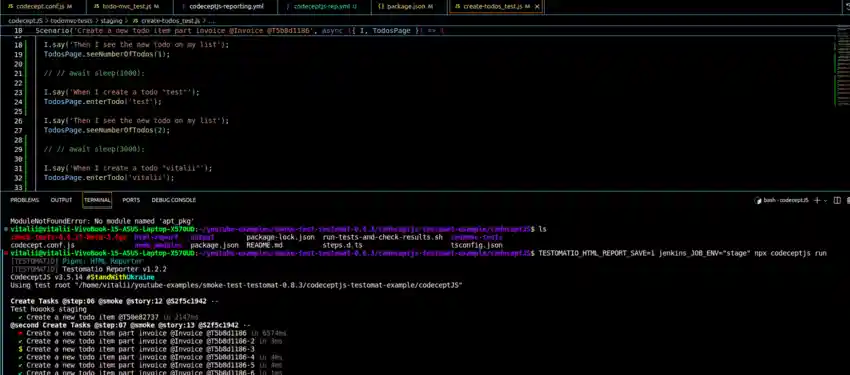The image size is (850, 375).
Task: Click the 'Test hoooks staging' terminal line
Action: (48, 309)
